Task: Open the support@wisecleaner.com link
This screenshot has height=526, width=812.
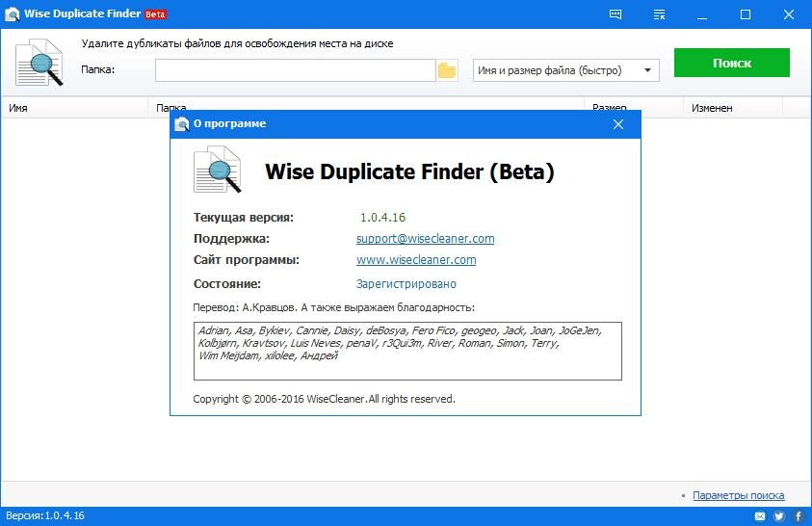Action: [425, 239]
